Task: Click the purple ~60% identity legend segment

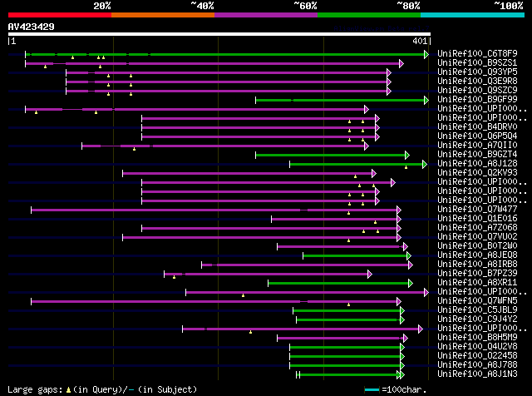Action: click(x=266, y=15)
